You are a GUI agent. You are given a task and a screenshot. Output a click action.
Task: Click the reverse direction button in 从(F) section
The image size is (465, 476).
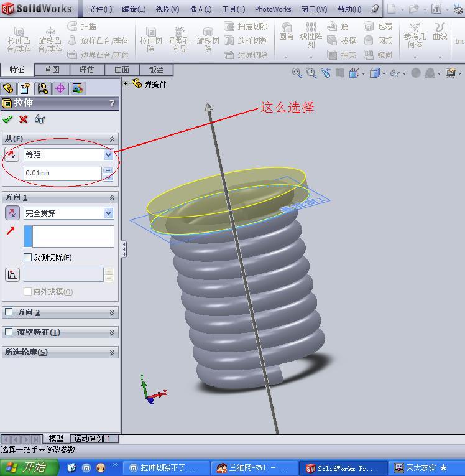[x=12, y=154]
